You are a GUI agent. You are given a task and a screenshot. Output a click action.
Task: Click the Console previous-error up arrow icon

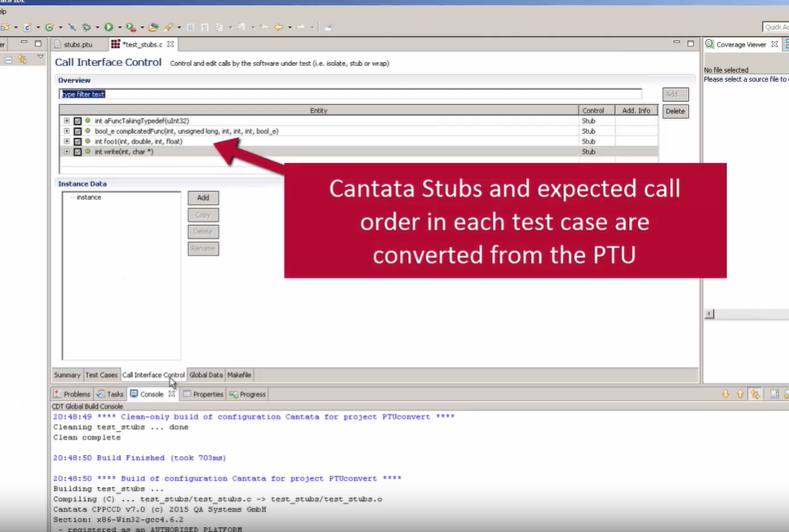740,394
